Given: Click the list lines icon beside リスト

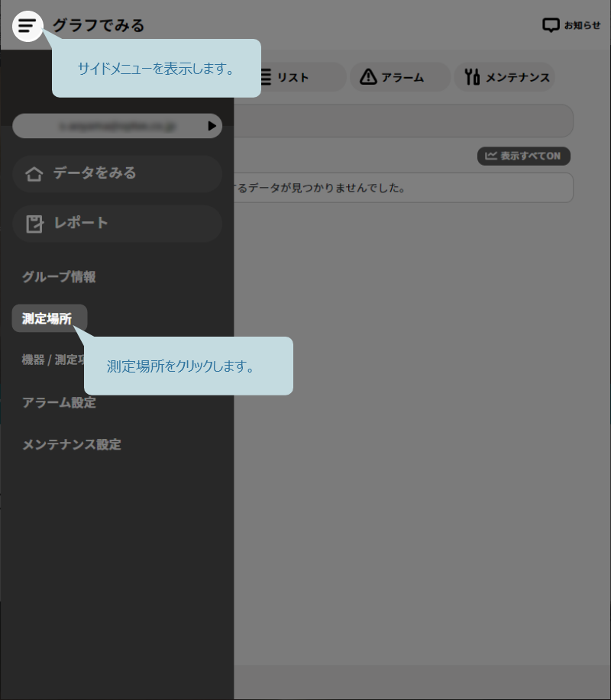Looking at the screenshot, I should pos(266,77).
